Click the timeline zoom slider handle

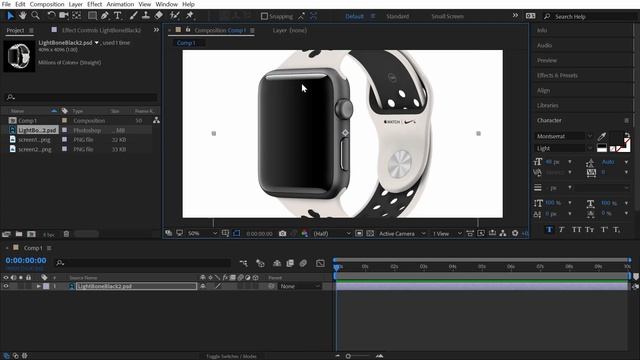348,356
